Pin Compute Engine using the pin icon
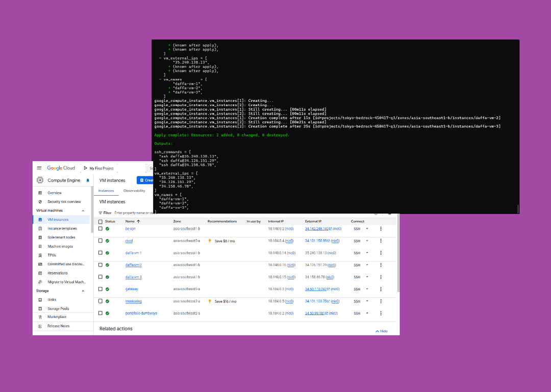 click(87, 180)
